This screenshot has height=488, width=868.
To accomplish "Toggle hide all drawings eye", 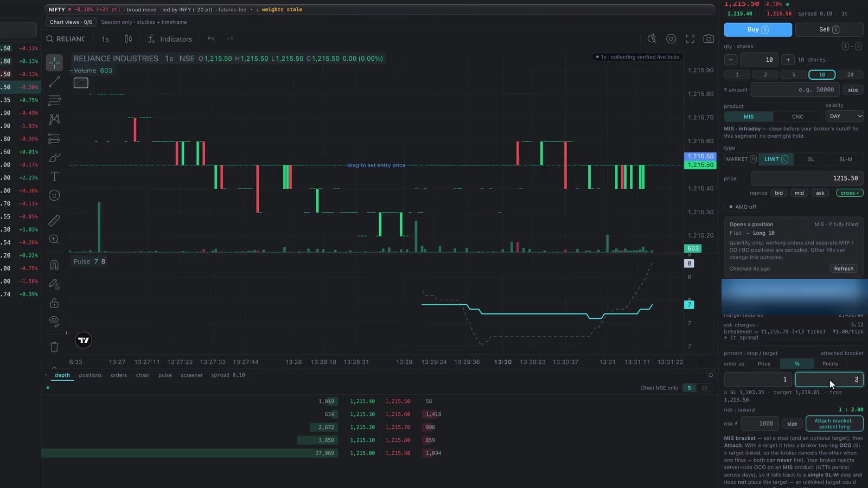I will pos(54,321).
